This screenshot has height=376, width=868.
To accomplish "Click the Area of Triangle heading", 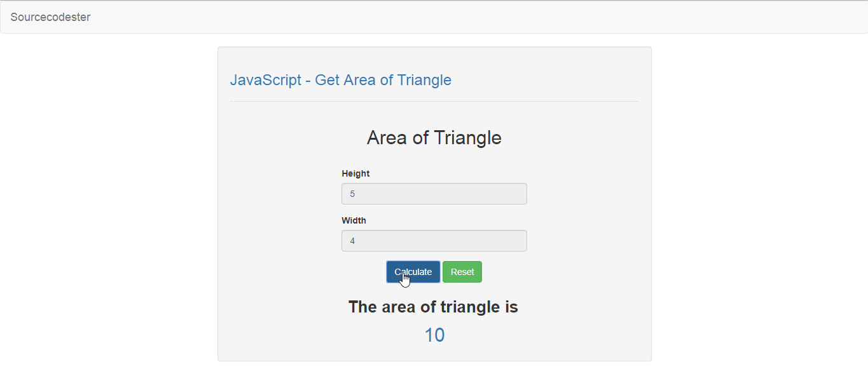I will tap(434, 137).
